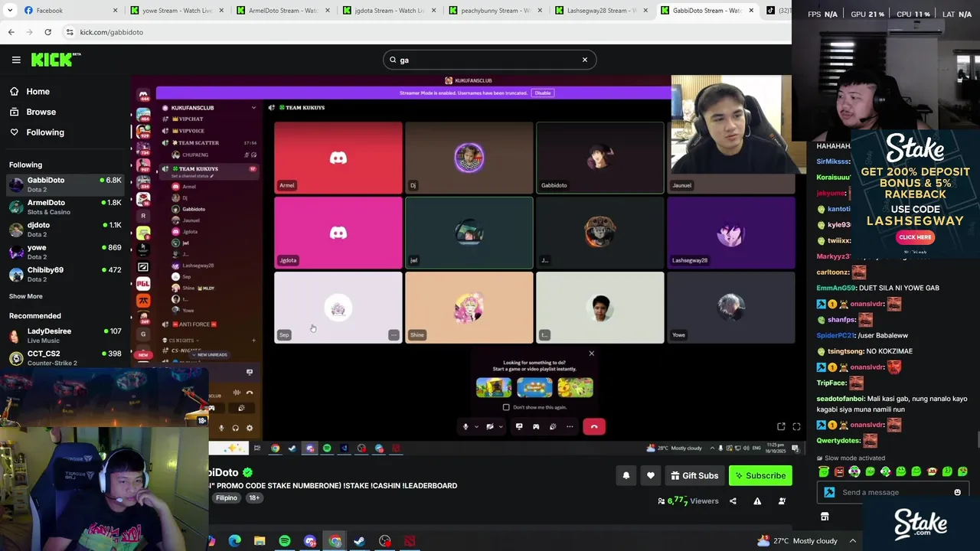980x551 pixels.
Task: Open djdoto channel in Following list
Action: [x=65, y=230]
